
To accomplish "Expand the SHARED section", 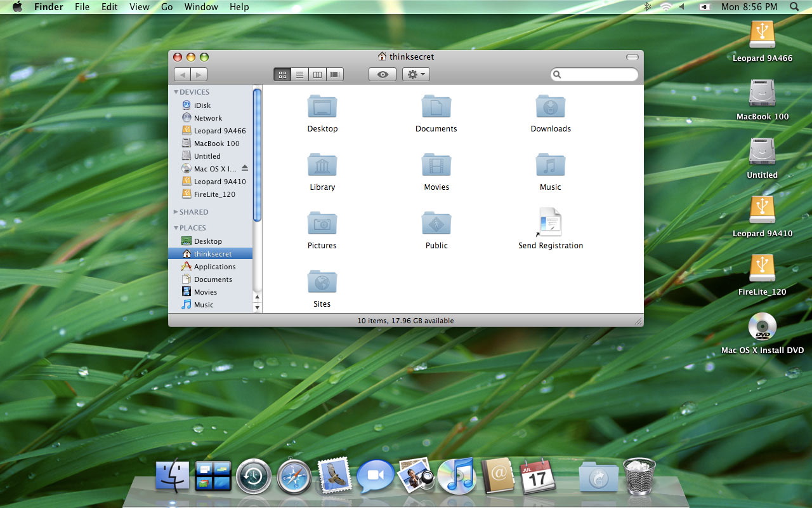I will [176, 212].
